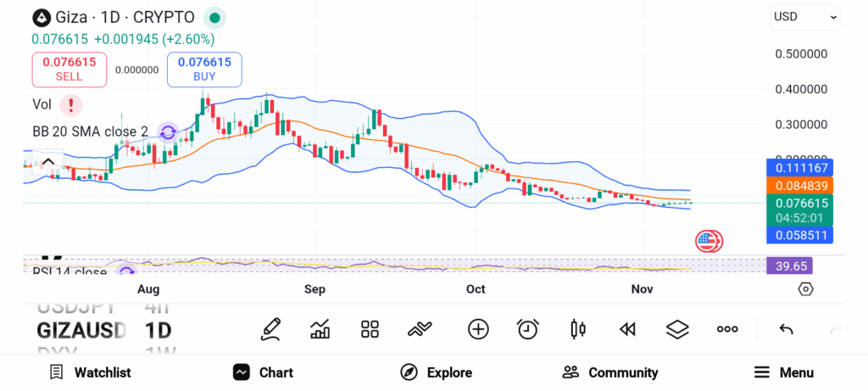
Task: Open the 1D interval selector
Action: click(x=158, y=329)
